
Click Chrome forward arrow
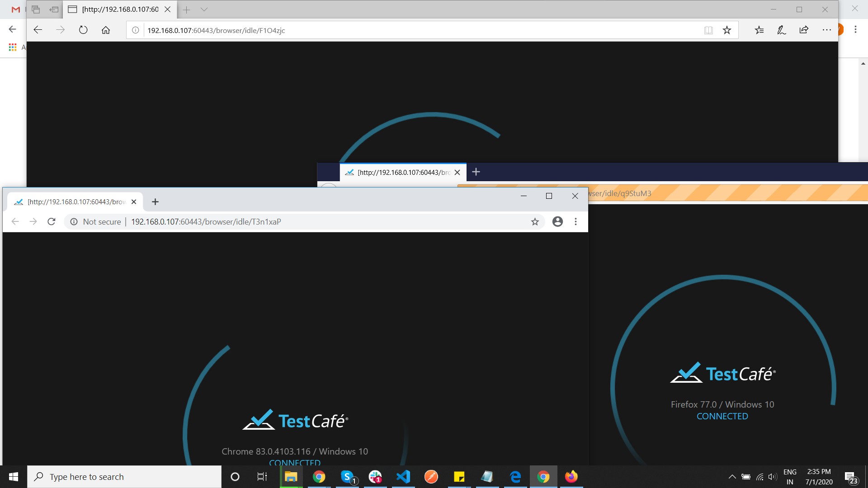point(33,221)
